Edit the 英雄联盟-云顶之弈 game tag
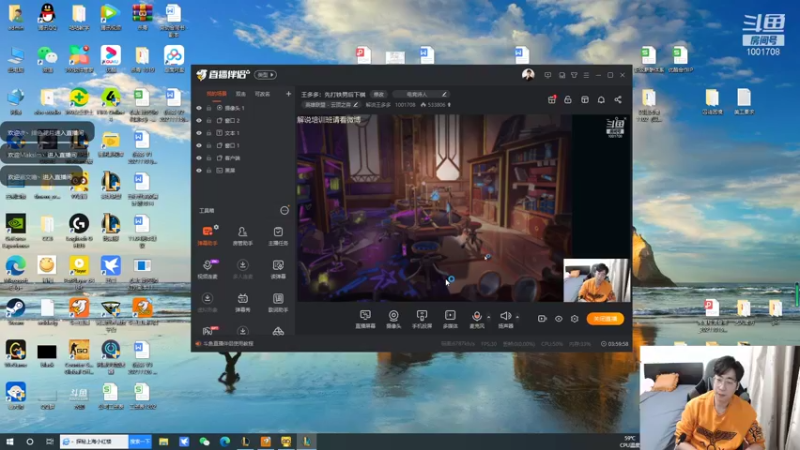The image size is (800, 450). pos(332,105)
